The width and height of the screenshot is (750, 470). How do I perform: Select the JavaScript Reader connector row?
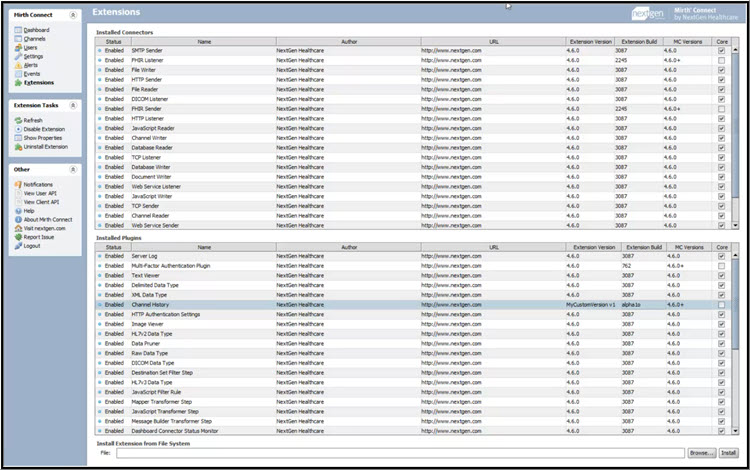pyautogui.click(x=413, y=128)
